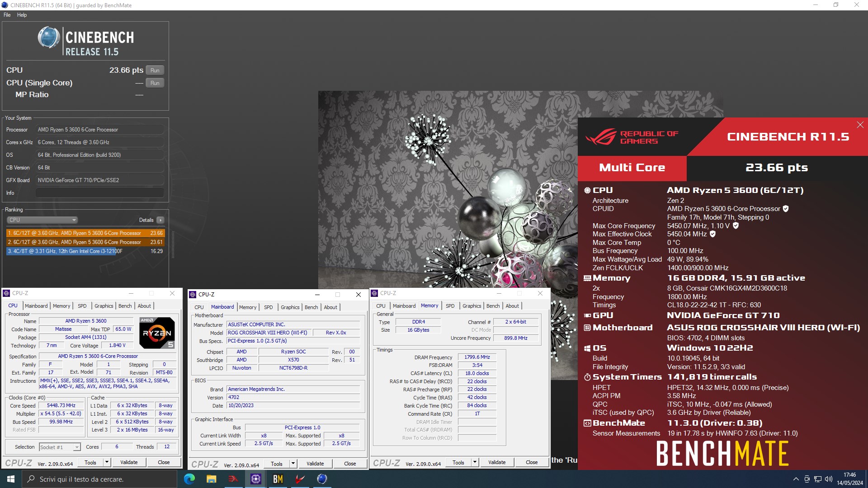
Task: Click Validate in first CPU-Z window
Action: click(129, 462)
